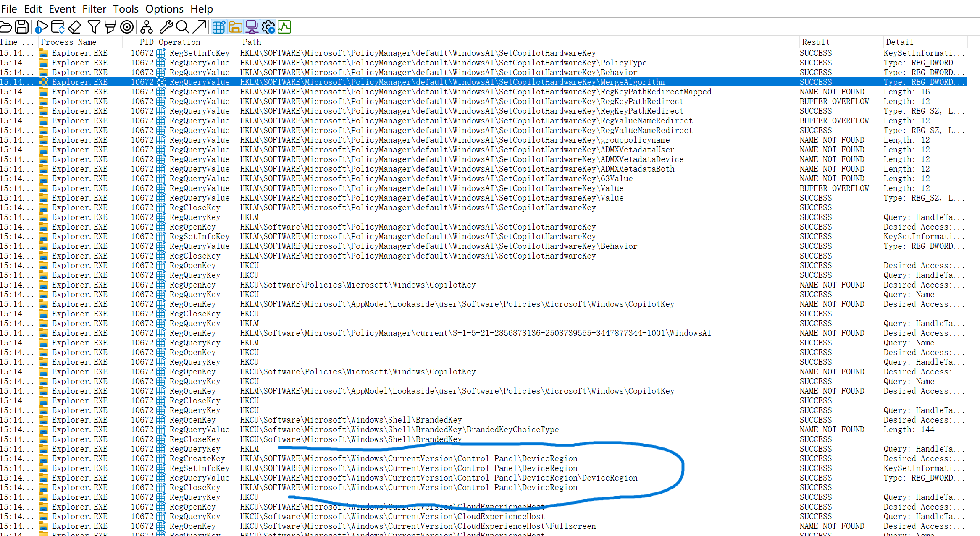Toggle Show Profiling Events graph button

284,27
